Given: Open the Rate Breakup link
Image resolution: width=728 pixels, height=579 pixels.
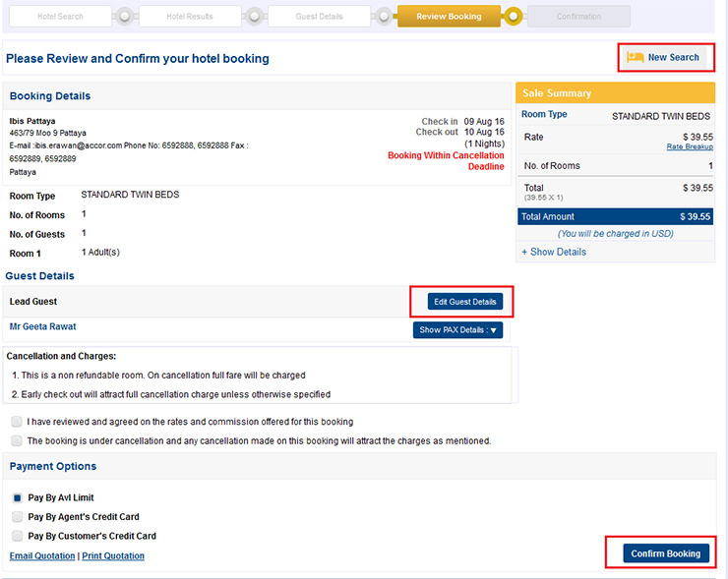Looking at the screenshot, I should point(690,147).
